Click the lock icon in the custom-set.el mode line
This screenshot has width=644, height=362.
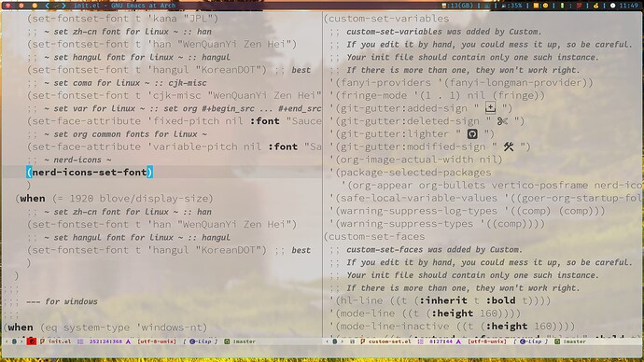(352, 341)
